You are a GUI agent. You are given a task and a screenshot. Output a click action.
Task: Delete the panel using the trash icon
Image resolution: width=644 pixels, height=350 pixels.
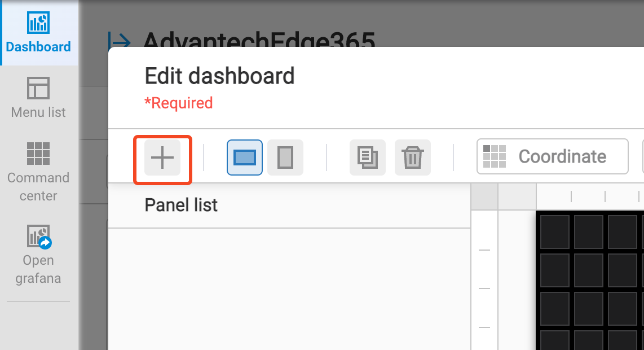(412, 157)
